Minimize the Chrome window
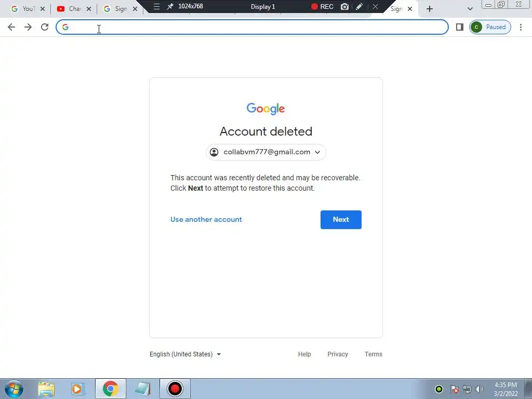 coord(488,5)
